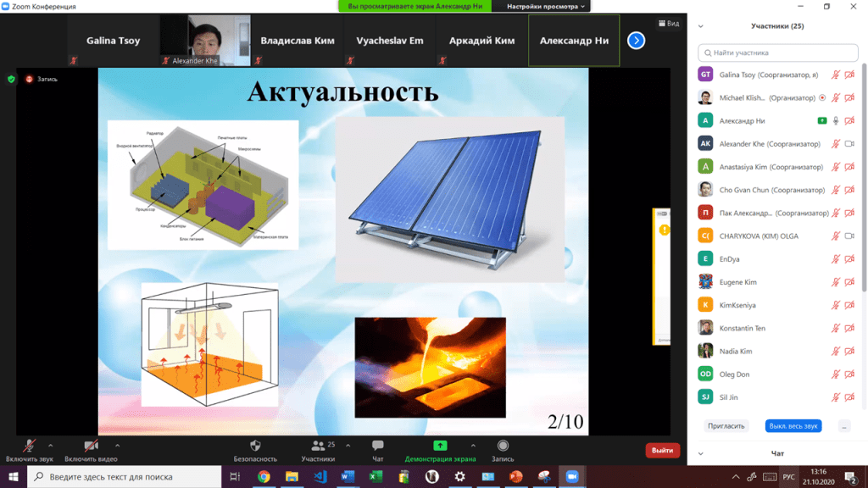Collapse the Чат panel chevron
Image resolution: width=868 pixels, height=488 pixels.
(x=701, y=454)
